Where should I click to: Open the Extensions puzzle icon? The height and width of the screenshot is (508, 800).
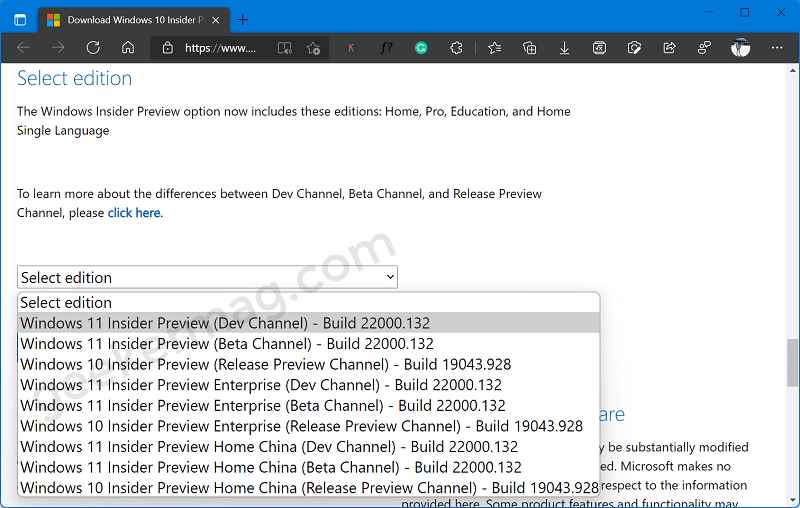pos(456,48)
